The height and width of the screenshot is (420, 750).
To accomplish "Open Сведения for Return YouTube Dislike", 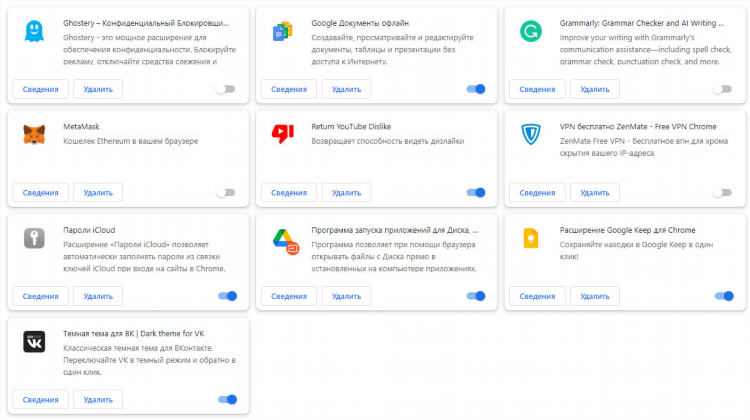I will [x=289, y=192].
